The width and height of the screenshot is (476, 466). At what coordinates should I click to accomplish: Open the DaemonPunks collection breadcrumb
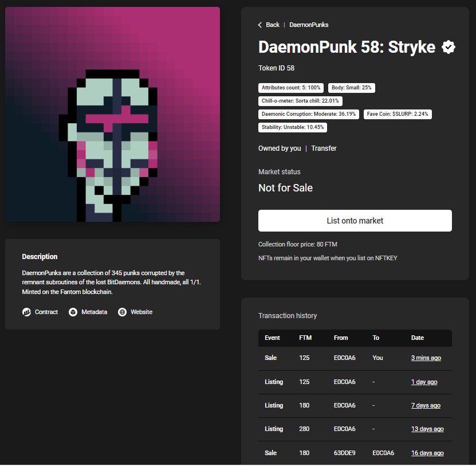pos(309,25)
